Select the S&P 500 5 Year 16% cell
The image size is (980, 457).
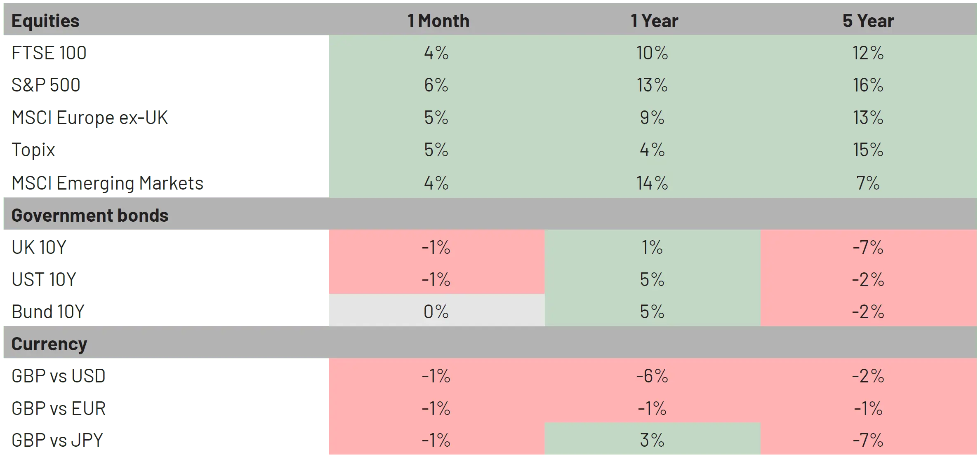868,85
